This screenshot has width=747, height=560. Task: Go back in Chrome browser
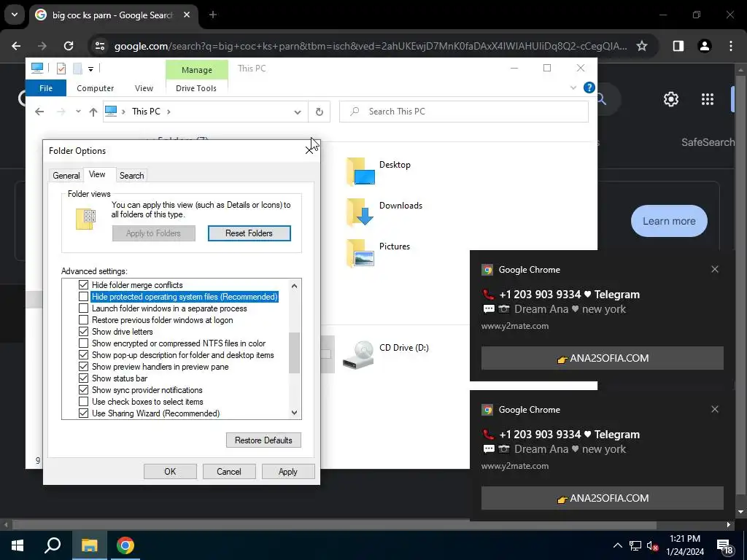pyautogui.click(x=16, y=46)
